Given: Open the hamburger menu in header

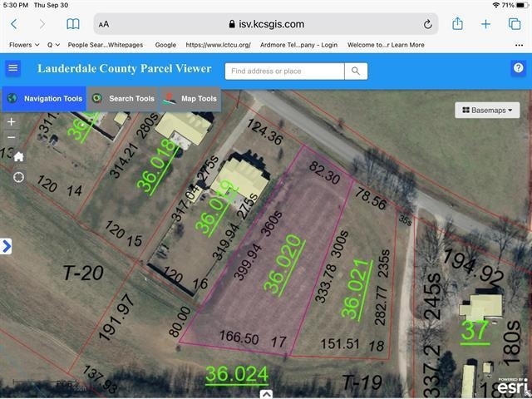Looking at the screenshot, I should pyautogui.click(x=12, y=69).
